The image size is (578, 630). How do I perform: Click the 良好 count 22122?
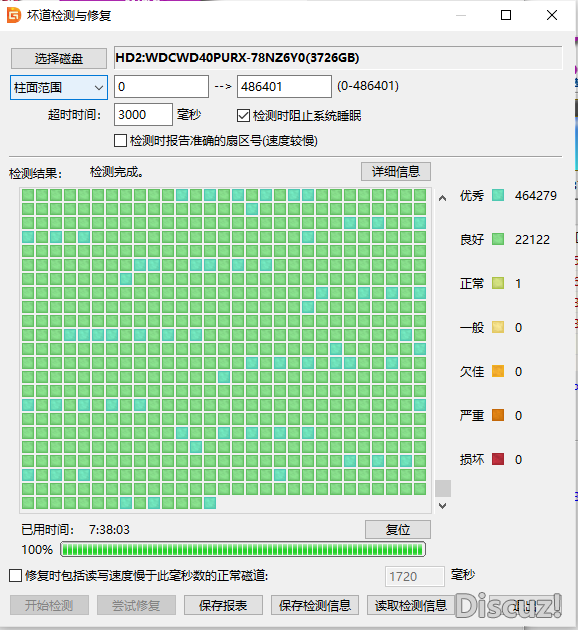coord(532,239)
